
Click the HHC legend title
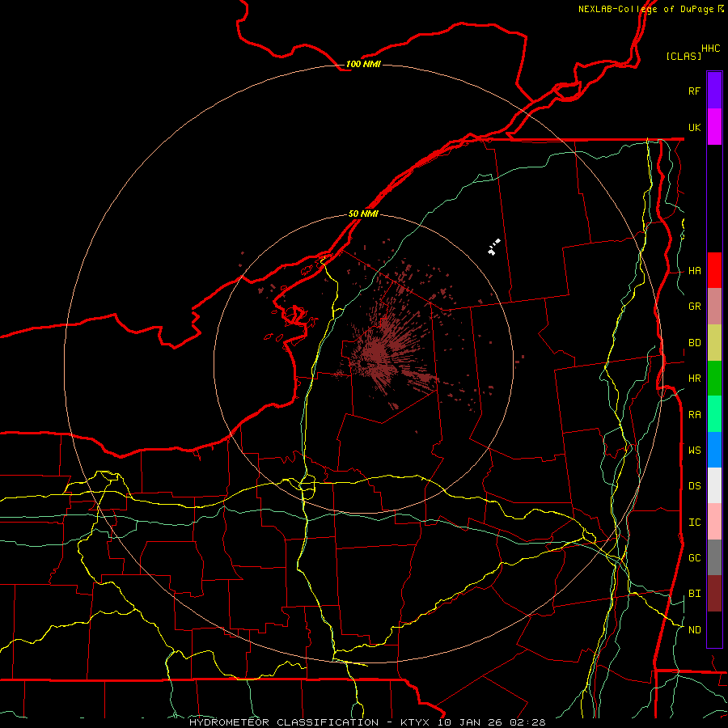[711, 49]
